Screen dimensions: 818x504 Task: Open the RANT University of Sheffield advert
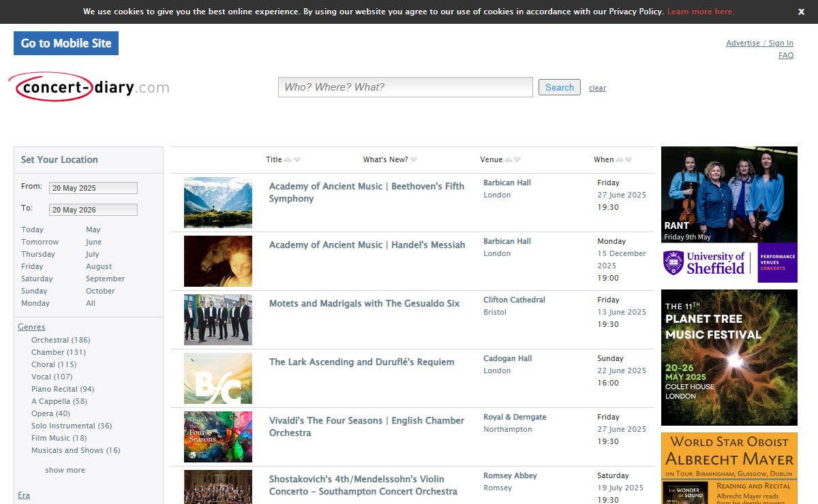[x=729, y=215]
